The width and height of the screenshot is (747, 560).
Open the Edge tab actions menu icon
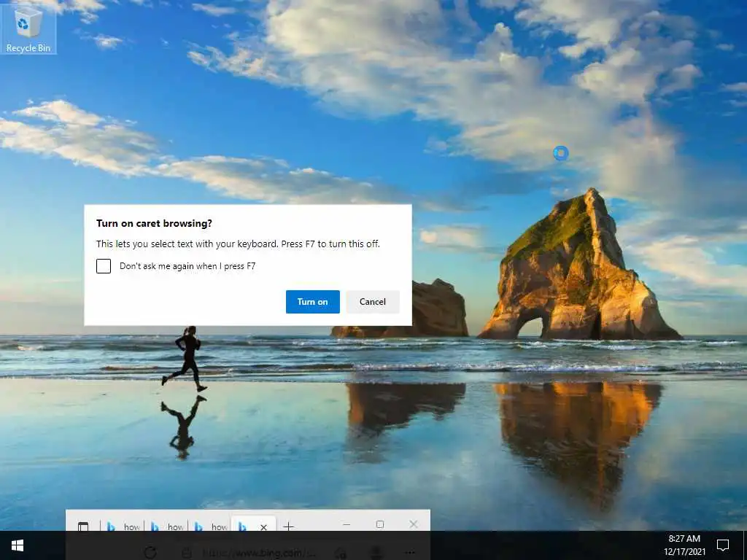click(83, 526)
